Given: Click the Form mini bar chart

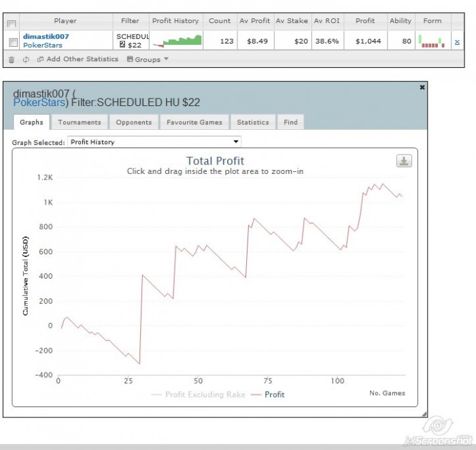Looking at the screenshot, I should click(x=431, y=41).
